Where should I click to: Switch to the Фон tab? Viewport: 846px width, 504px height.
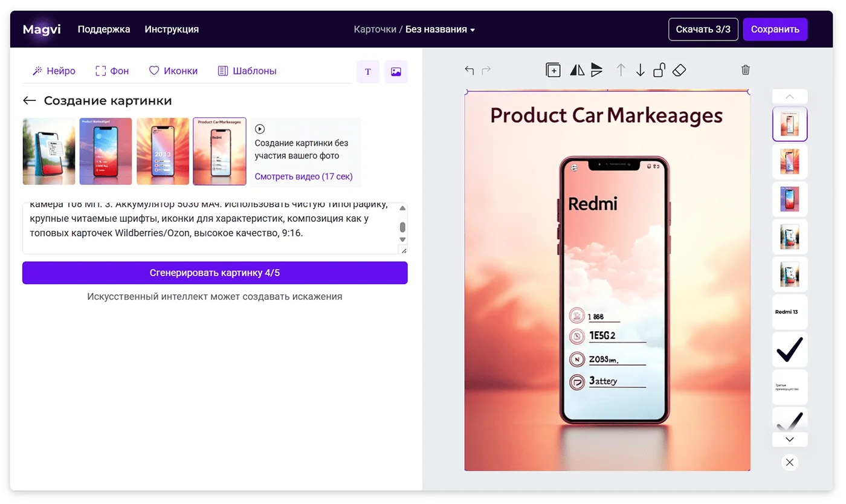(x=112, y=71)
